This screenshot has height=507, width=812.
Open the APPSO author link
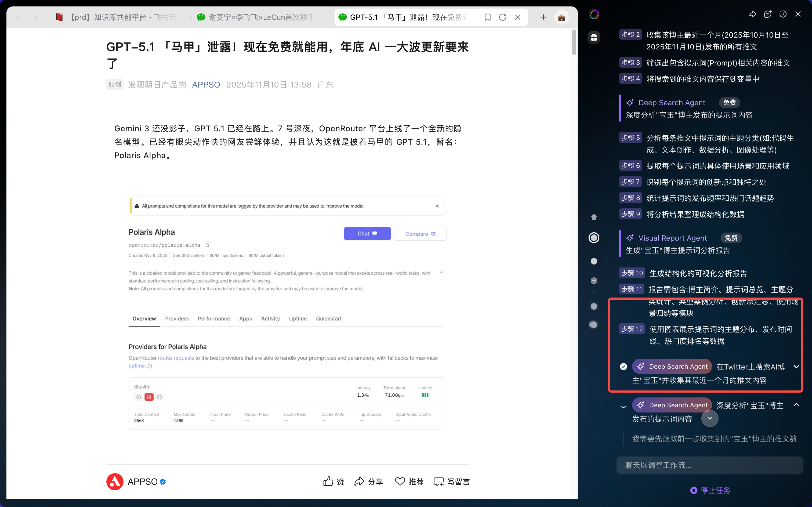click(206, 85)
